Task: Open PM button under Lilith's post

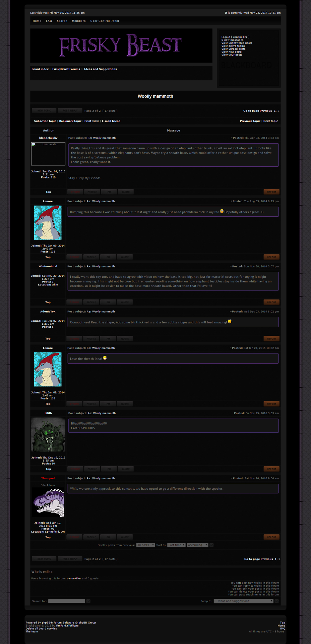Action: [109, 469]
